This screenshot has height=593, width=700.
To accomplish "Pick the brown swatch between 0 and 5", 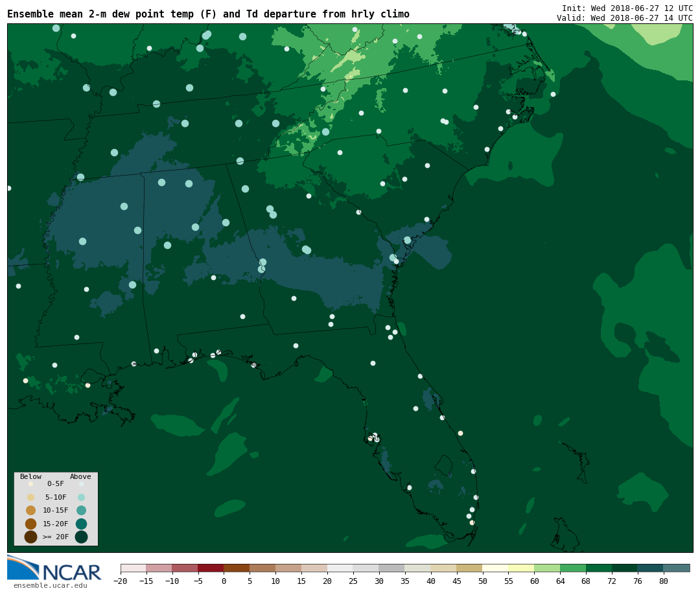I will (237, 568).
